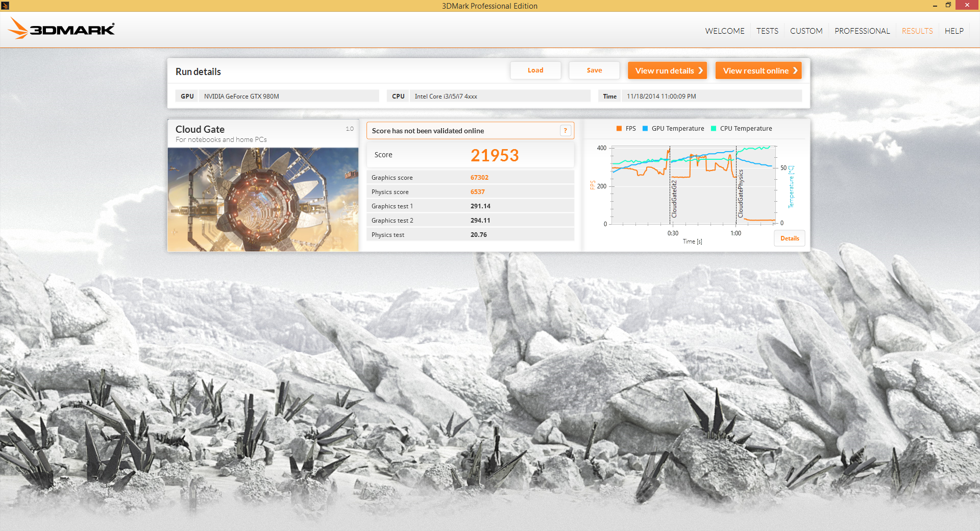Click Graphics test 2 value 294.11
This screenshot has width=980, height=531.
pyautogui.click(x=480, y=221)
